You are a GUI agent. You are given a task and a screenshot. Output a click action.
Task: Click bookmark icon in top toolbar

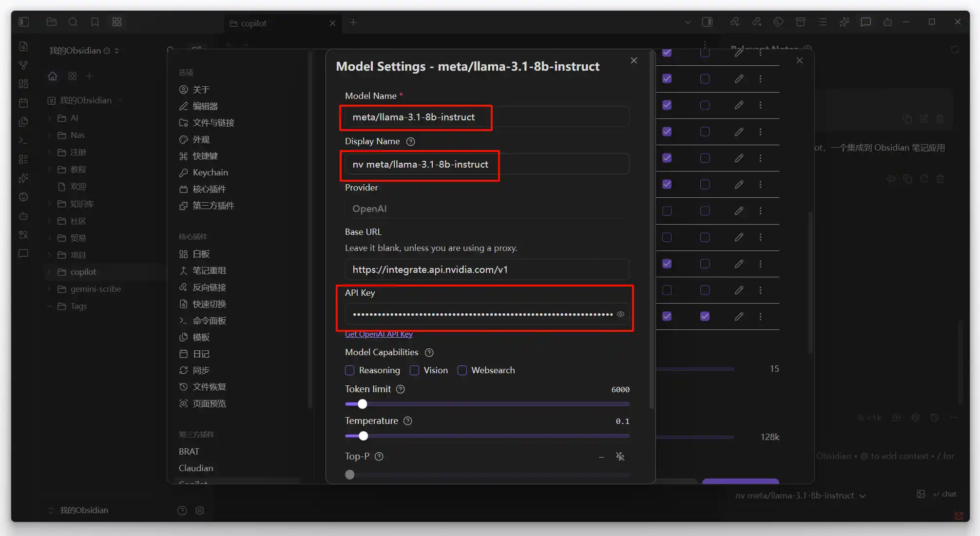click(95, 22)
